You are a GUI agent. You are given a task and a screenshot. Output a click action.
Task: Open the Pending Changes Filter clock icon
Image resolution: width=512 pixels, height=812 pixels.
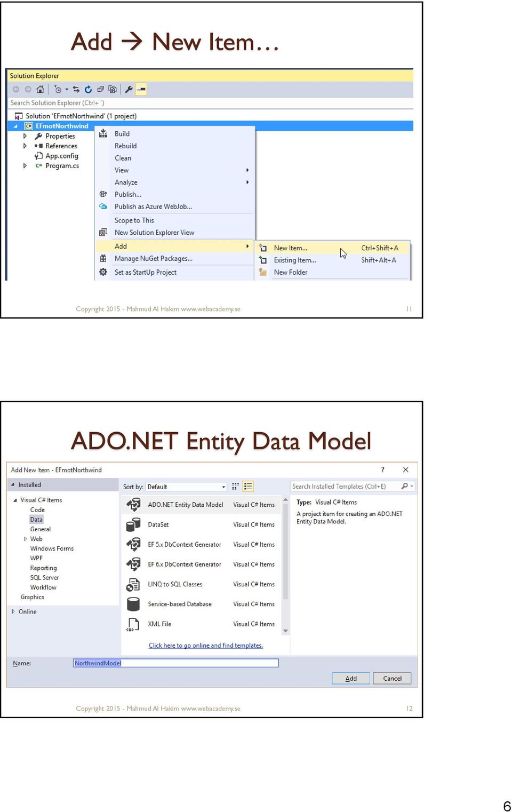(58, 89)
